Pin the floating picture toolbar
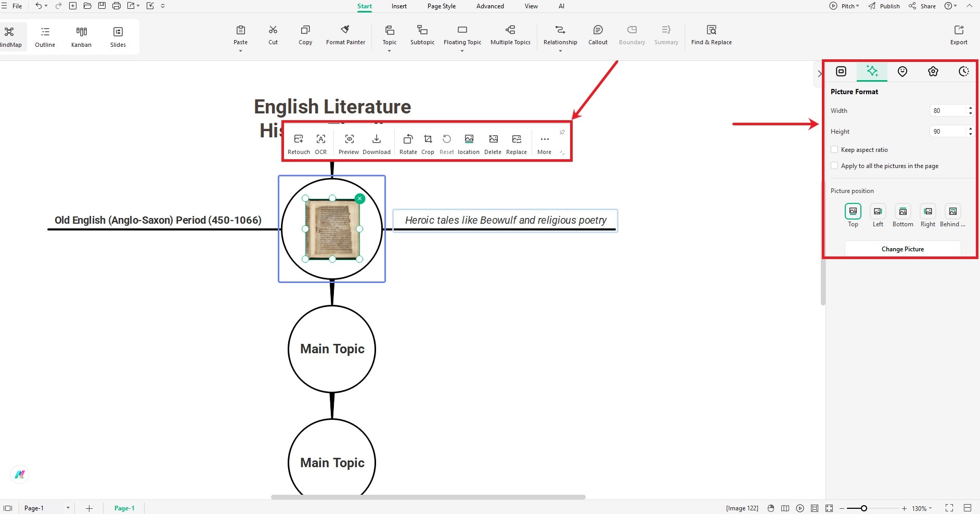The height and width of the screenshot is (514, 980). coord(562,132)
